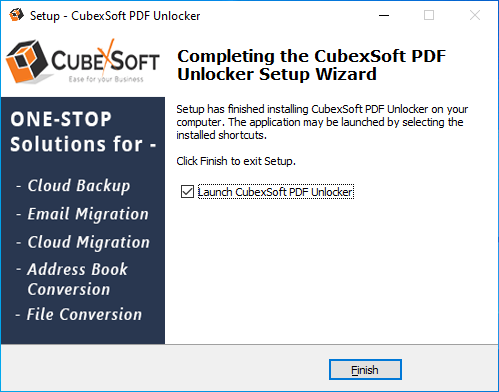Click the Ease for your Business tagline
Image resolution: width=499 pixels, height=392 pixels.
(x=106, y=79)
